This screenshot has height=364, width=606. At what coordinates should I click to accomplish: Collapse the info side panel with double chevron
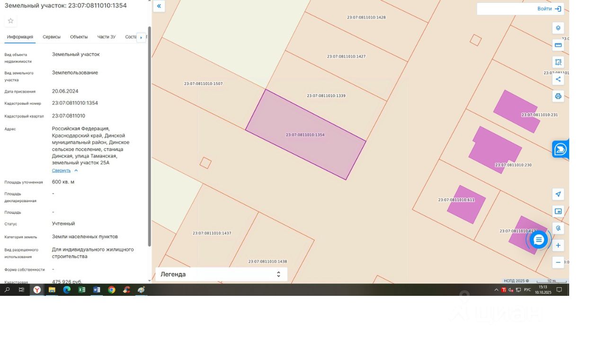159,6
